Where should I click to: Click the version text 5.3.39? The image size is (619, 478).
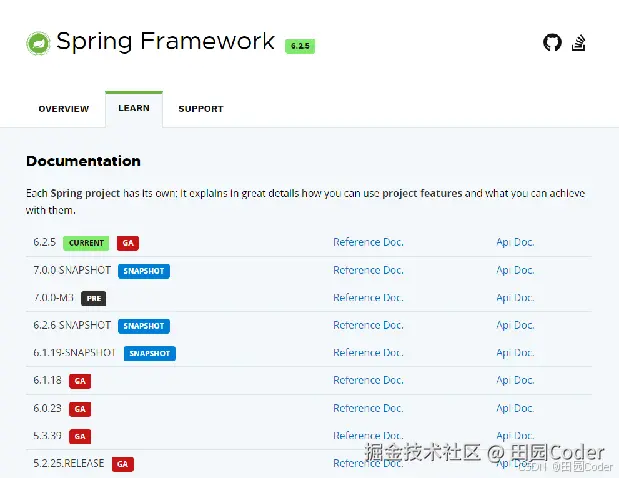coord(47,436)
